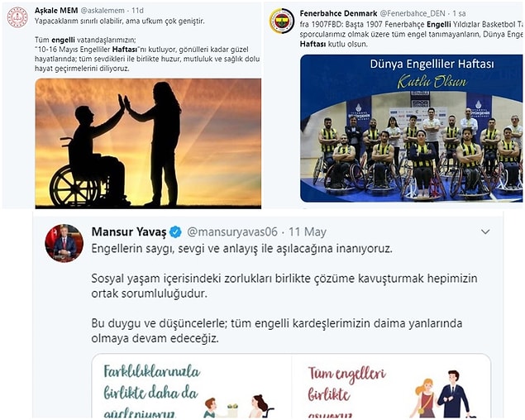The image size is (525, 420).
Task: Click the Mansur Yavaş display name
Action: click(129, 231)
